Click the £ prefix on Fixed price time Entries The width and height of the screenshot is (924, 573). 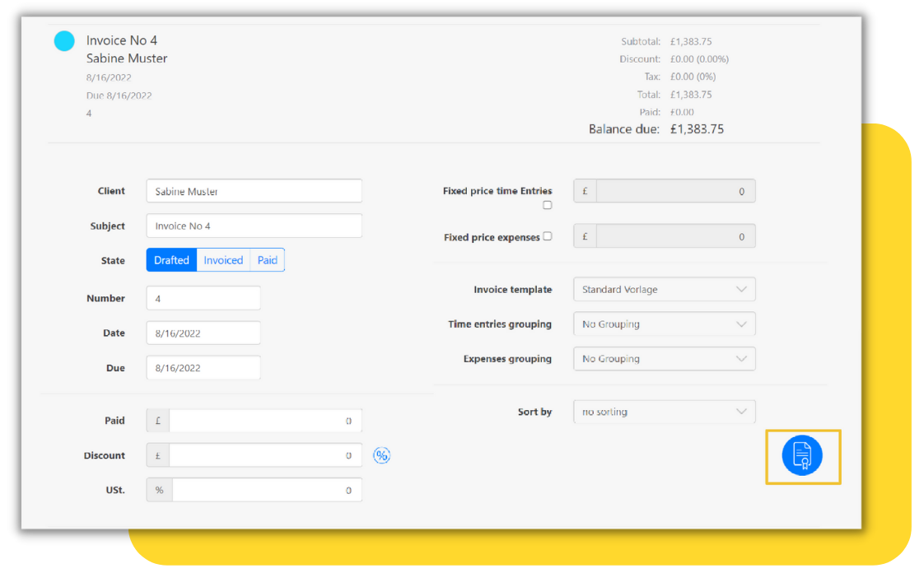(583, 190)
